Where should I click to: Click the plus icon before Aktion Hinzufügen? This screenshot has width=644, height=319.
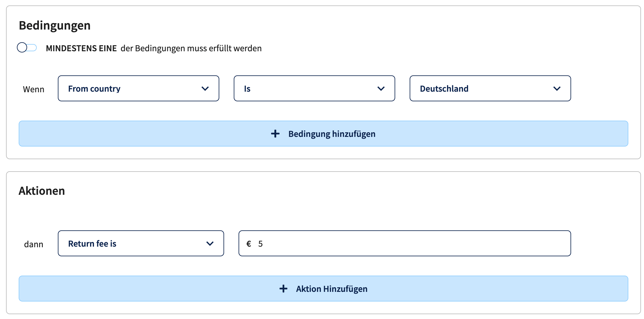[x=283, y=289]
